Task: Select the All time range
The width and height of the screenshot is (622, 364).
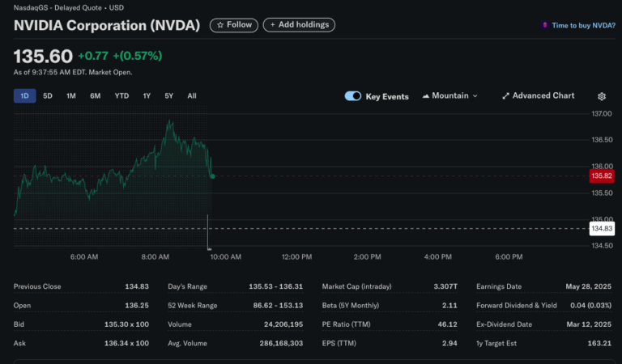Action: pyautogui.click(x=192, y=95)
